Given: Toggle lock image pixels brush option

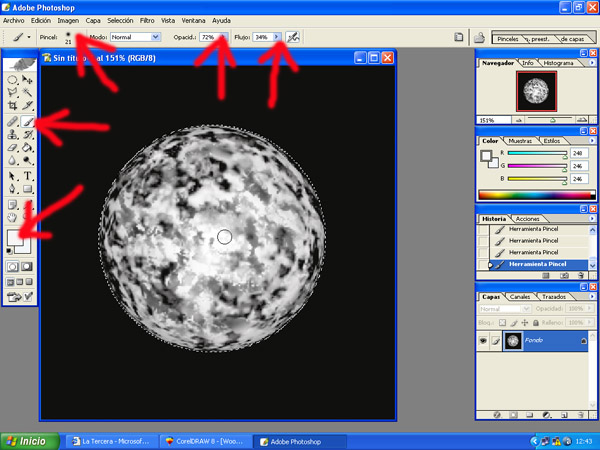Looking at the screenshot, I should coord(514,323).
